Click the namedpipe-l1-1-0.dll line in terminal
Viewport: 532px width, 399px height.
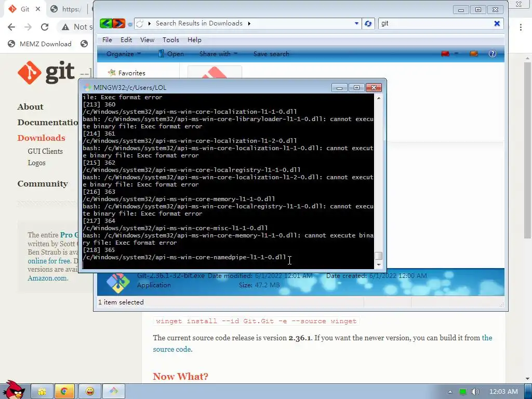(184, 257)
